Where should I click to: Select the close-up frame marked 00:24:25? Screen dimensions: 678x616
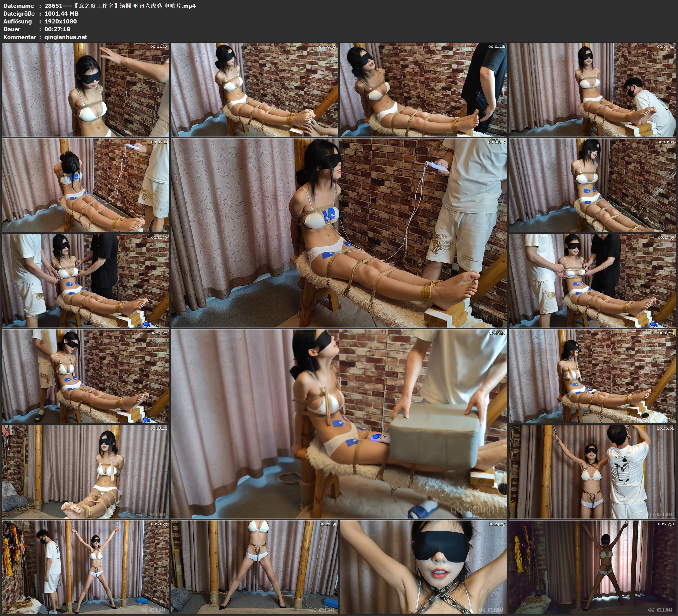[424, 567]
